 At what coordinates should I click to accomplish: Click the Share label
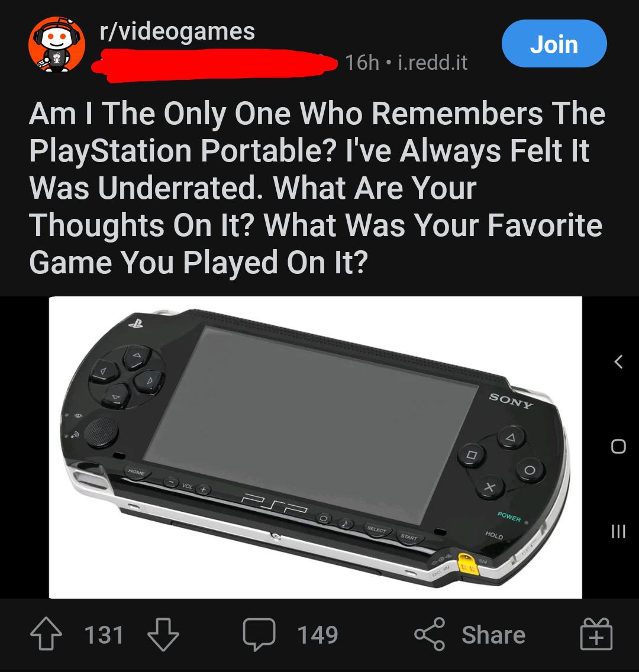click(493, 635)
